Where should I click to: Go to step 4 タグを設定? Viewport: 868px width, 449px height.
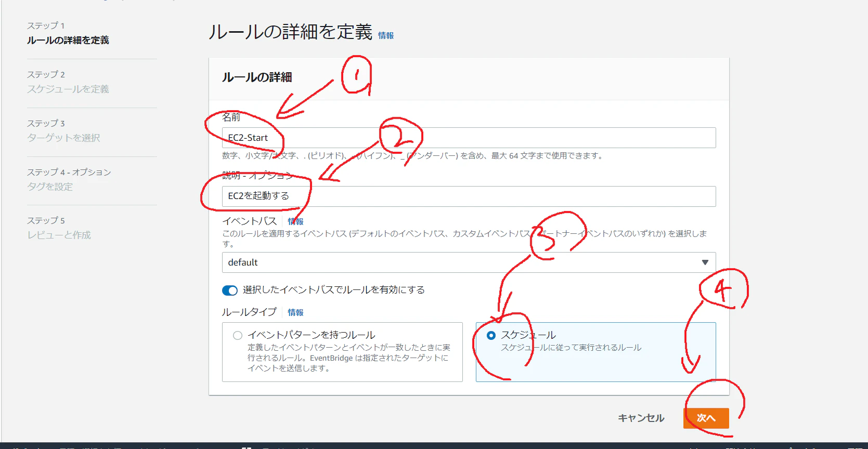point(50,187)
